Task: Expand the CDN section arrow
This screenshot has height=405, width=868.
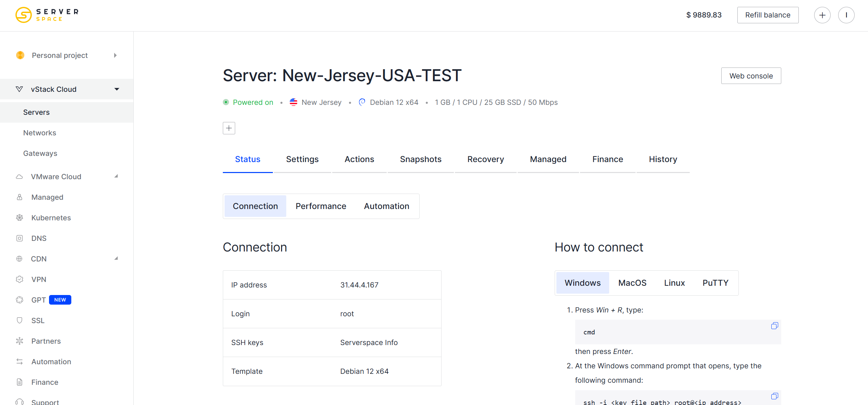Action: pos(116,258)
